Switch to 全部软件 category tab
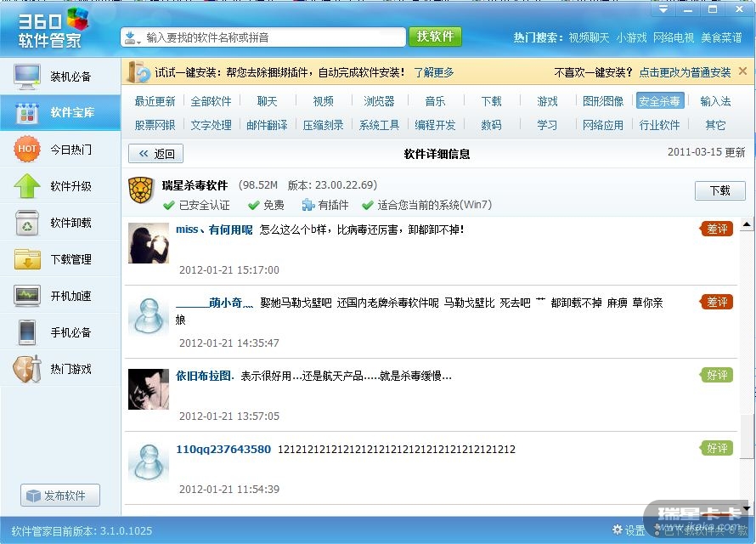Screen dimensions: 756x544 pyautogui.click(x=211, y=101)
